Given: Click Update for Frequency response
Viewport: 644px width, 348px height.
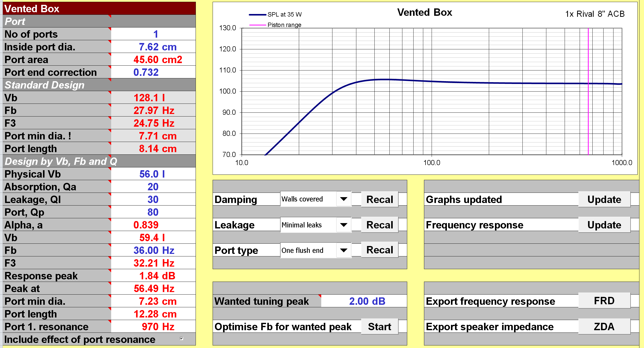Looking at the screenshot, I should (x=604, y=225).
